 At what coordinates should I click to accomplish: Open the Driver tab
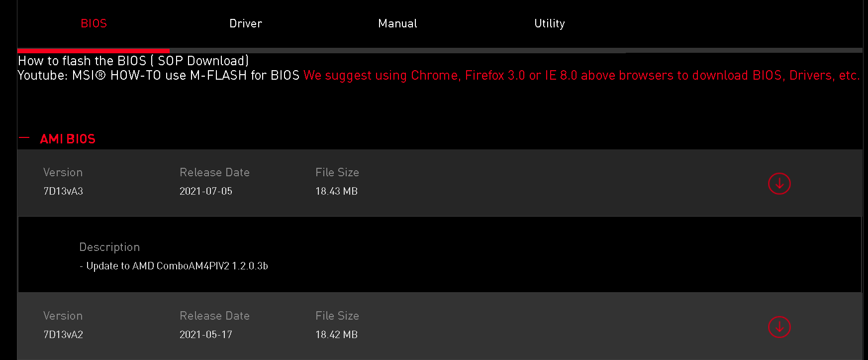pyautogui.click(x=245, y=23)
